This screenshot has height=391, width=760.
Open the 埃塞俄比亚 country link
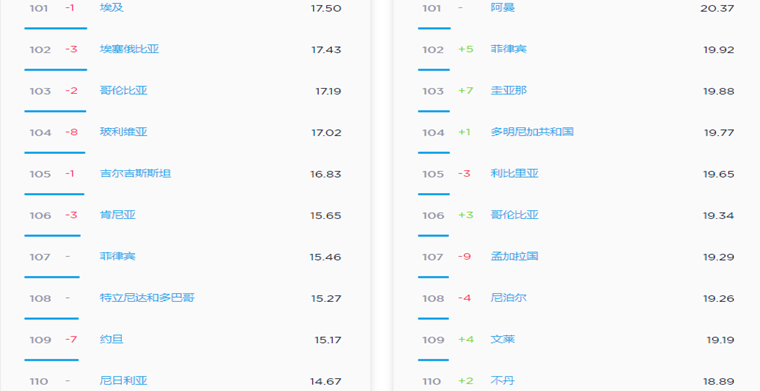click(129, 49)
